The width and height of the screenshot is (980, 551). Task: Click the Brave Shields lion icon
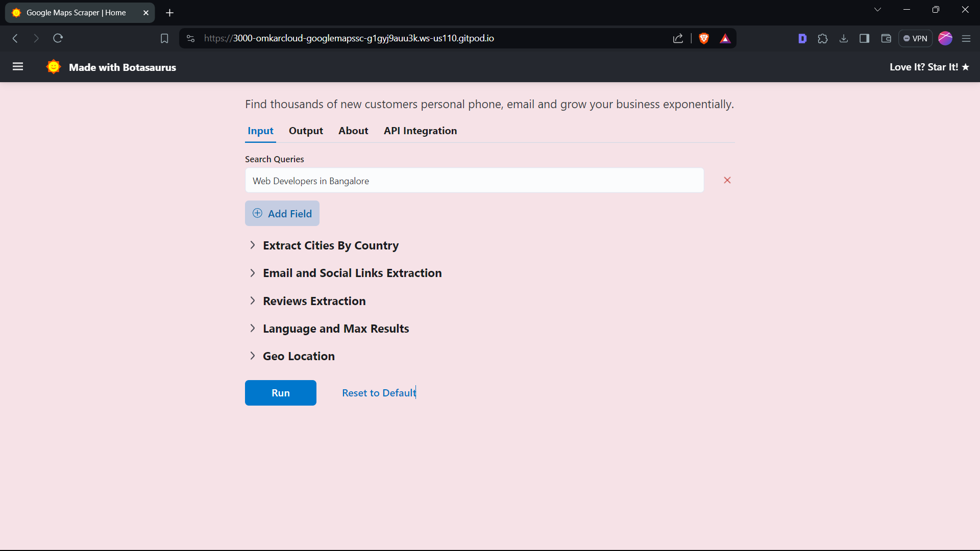click(704, 38)
